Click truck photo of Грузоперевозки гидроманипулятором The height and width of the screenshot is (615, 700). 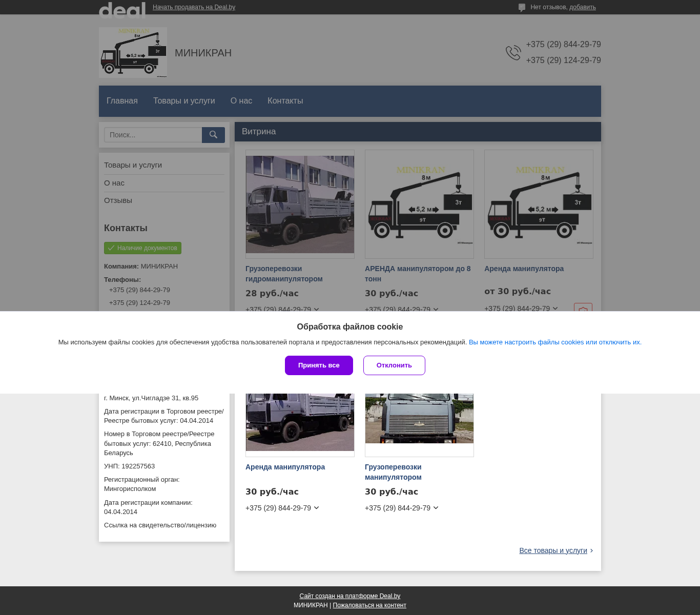tap(300, 204)
